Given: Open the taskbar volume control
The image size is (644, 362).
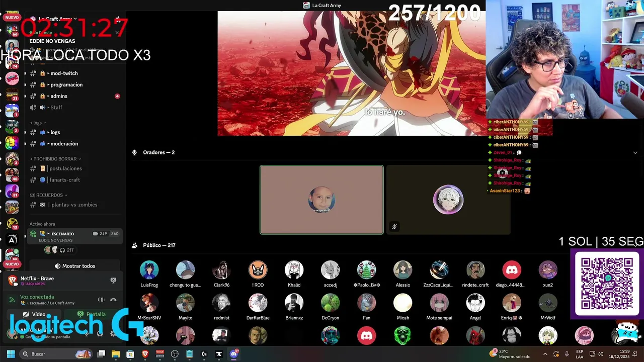Looking at the screenshot, I should (x=600, y=354).
